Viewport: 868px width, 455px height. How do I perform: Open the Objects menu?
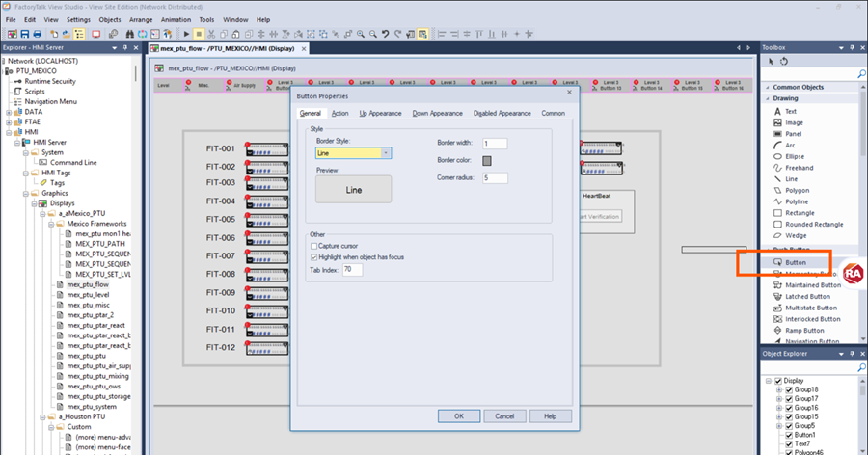(110, 20)
